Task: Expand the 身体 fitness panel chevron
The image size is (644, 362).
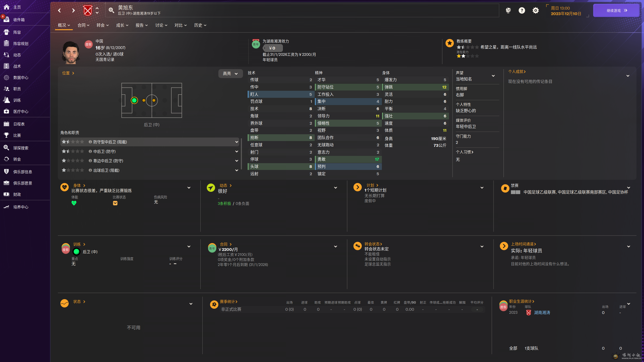Action: tap(189, 188)
